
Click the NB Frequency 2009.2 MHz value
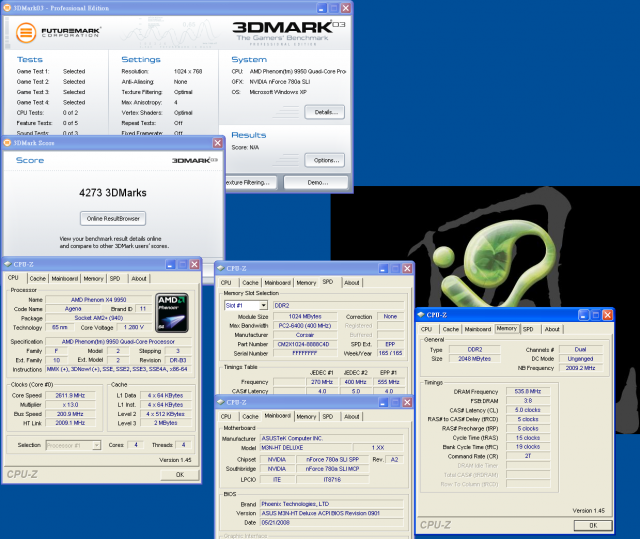[580, 368]
